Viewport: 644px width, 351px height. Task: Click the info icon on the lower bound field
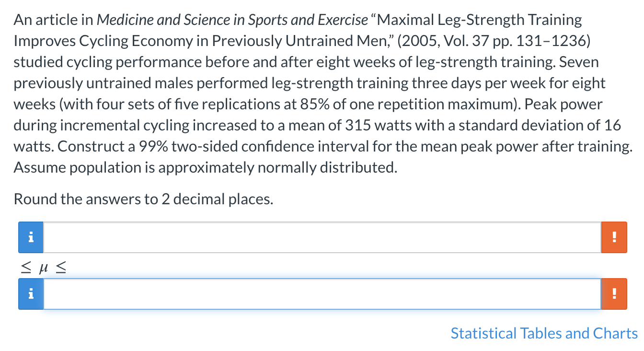[30, 237]
